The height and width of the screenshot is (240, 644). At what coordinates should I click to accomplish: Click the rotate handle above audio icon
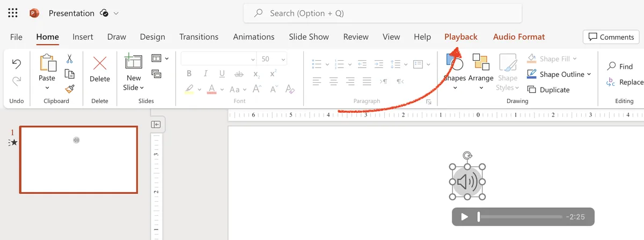pyautogui.click(x=467, y=156)
